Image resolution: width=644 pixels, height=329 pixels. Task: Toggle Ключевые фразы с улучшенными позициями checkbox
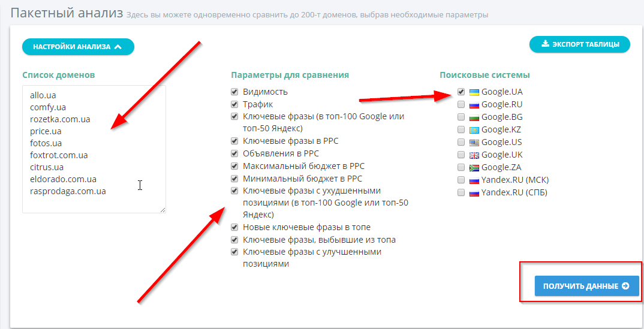pyautogui.click(x=234, y=252)
